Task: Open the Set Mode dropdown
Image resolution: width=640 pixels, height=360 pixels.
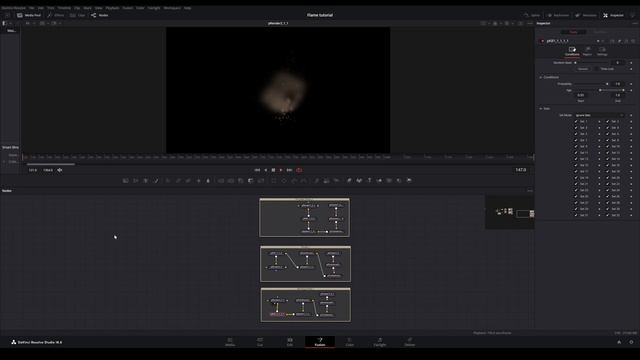Action: 600,115
